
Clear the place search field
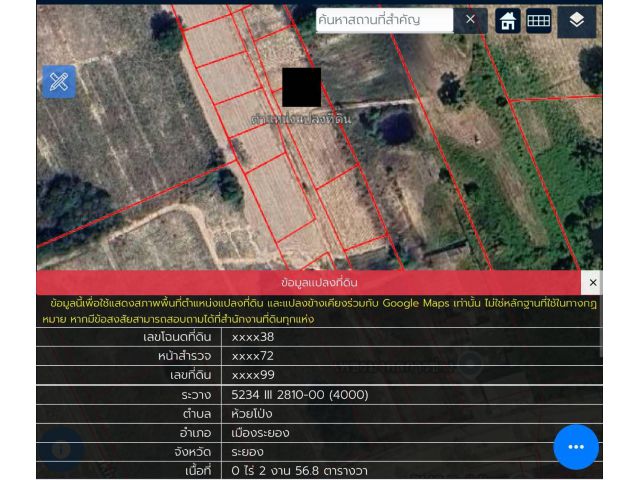click(471, 20)
